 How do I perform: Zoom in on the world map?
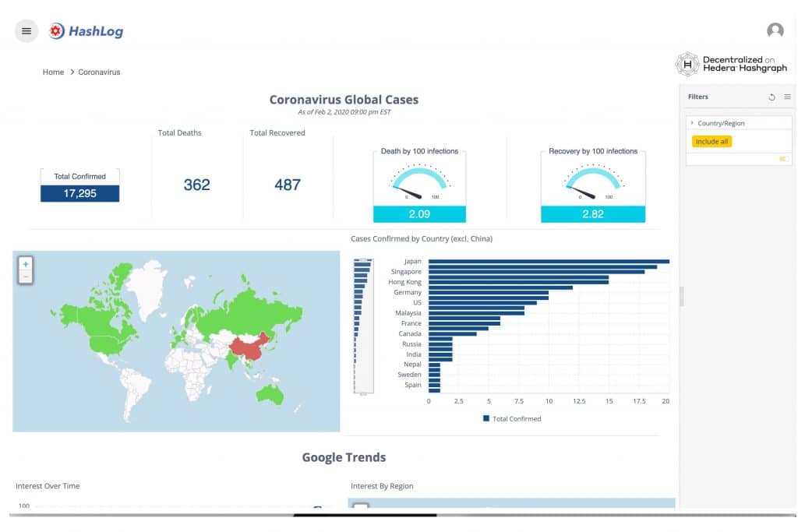pos(25,263)
